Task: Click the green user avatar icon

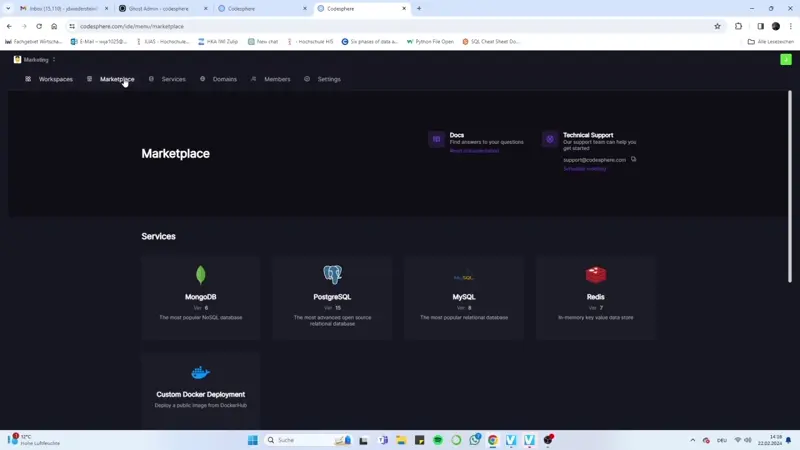Action: pos(785,60)
